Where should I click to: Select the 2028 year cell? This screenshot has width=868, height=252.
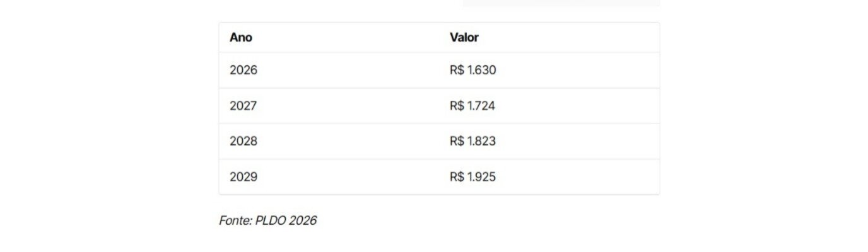pyautogui.click(x=243, y=141)
